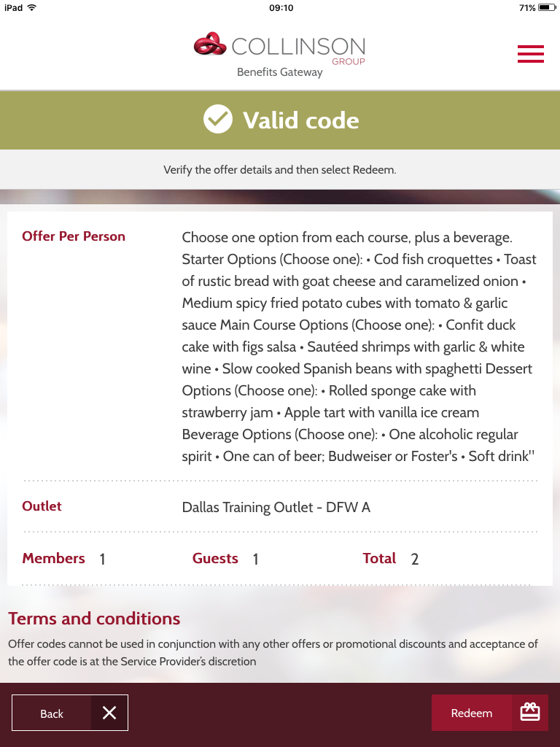Click the Total count value
Viewport: 560px width, 747px height.
pyautogui.click(x=415, y=560)
